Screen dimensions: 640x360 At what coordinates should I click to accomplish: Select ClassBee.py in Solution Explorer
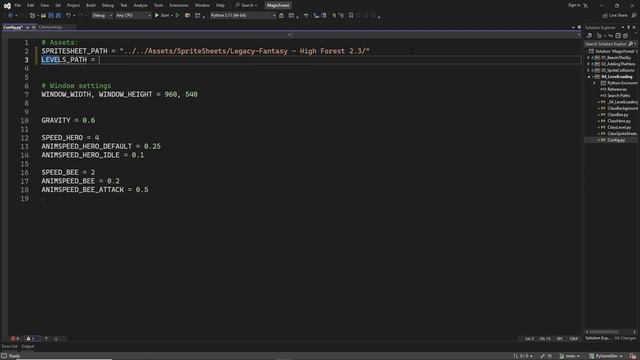point(618,115)
